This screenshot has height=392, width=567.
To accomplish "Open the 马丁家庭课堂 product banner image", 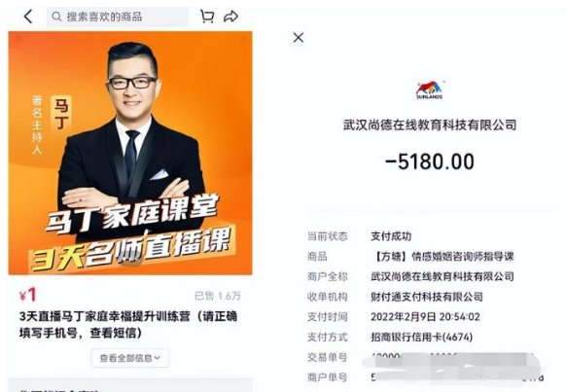I will click(130, 153).
